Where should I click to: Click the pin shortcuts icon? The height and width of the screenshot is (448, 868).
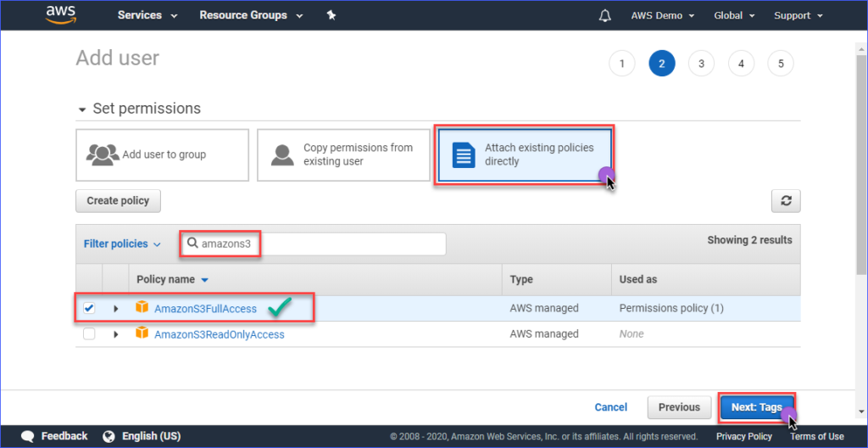331,15
